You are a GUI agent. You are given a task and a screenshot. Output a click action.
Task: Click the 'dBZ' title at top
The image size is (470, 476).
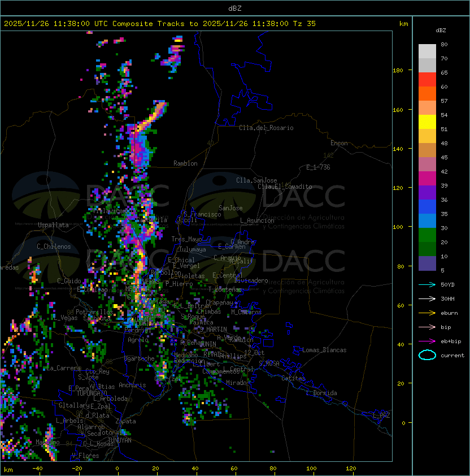tap(235, 8)
